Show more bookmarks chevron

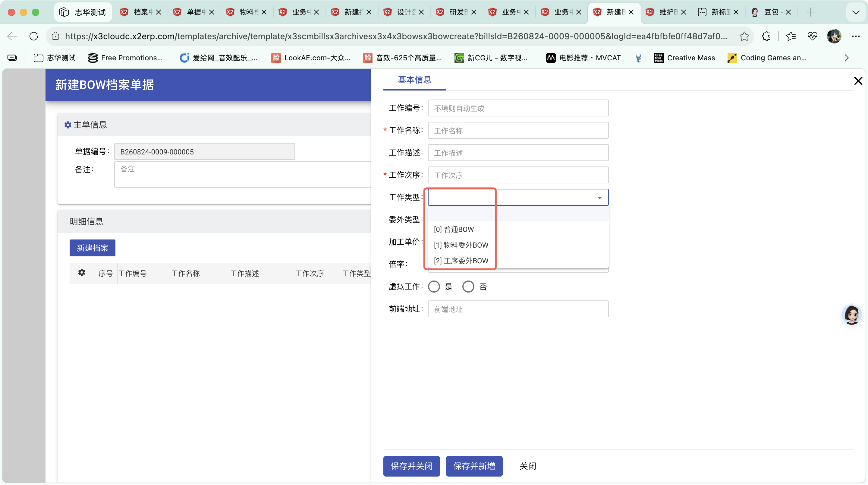click(x=846, y=58)
